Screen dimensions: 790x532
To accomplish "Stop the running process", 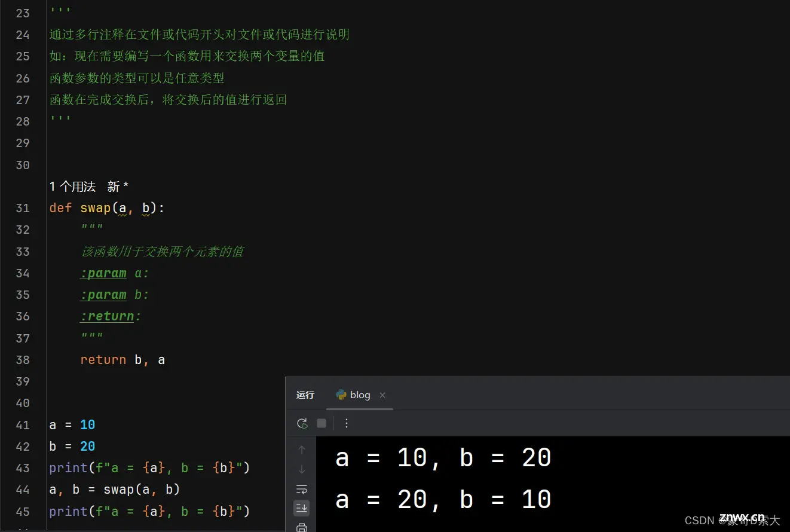I will (321, 423).
